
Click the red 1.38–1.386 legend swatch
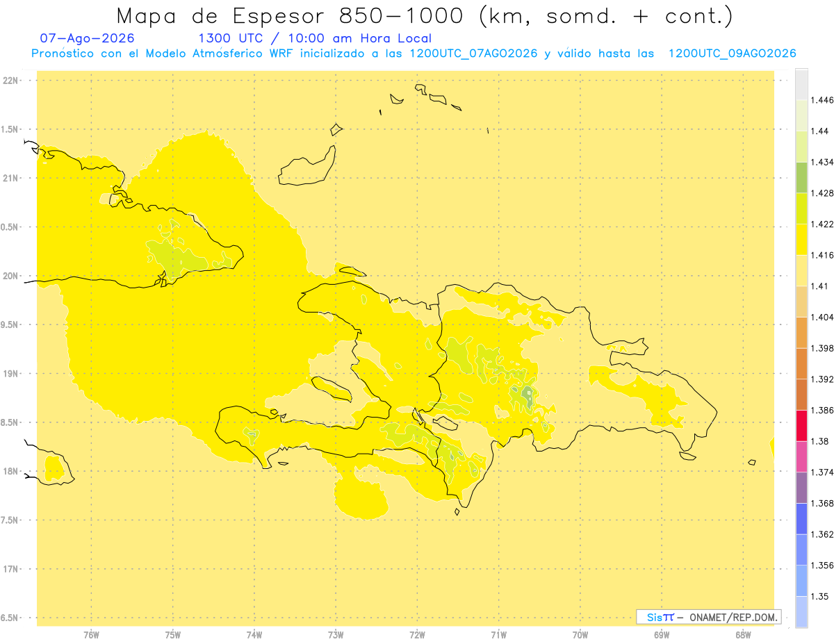point(801,425)
